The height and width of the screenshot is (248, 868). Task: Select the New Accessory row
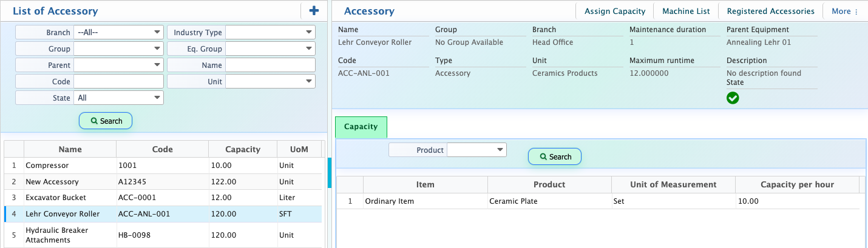click(163, 181)
